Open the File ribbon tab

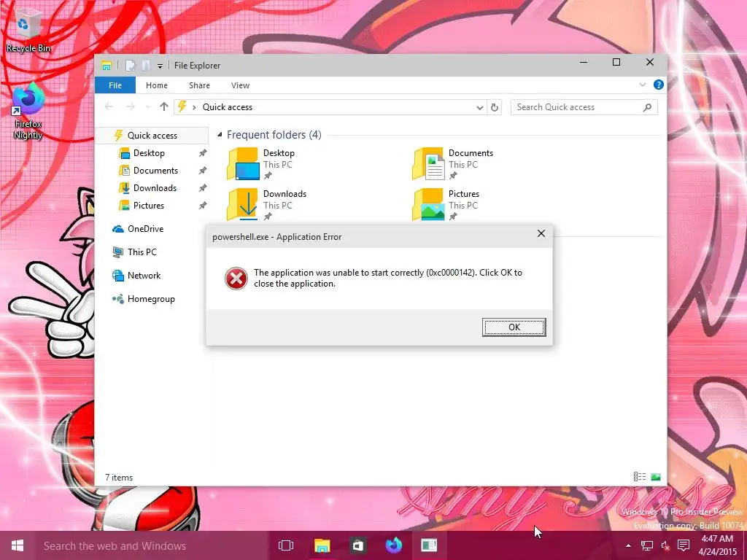pyautogui.click(x=115, y=85)
